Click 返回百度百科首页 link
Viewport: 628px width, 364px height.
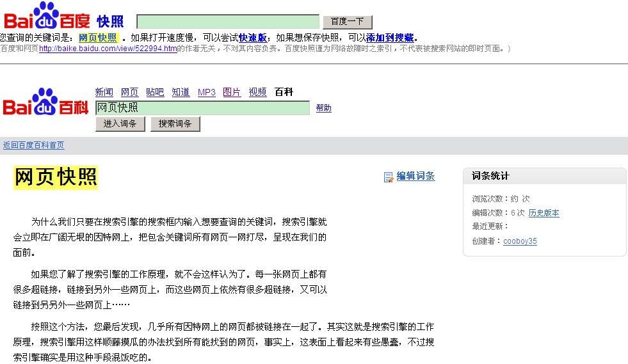(33, 145)
